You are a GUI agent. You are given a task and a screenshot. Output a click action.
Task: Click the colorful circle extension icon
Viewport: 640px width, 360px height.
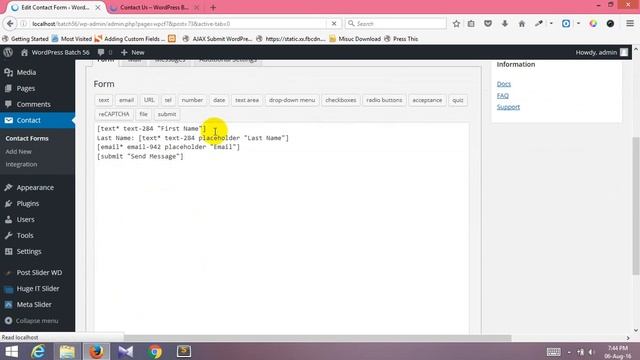[x=593, y=24]
